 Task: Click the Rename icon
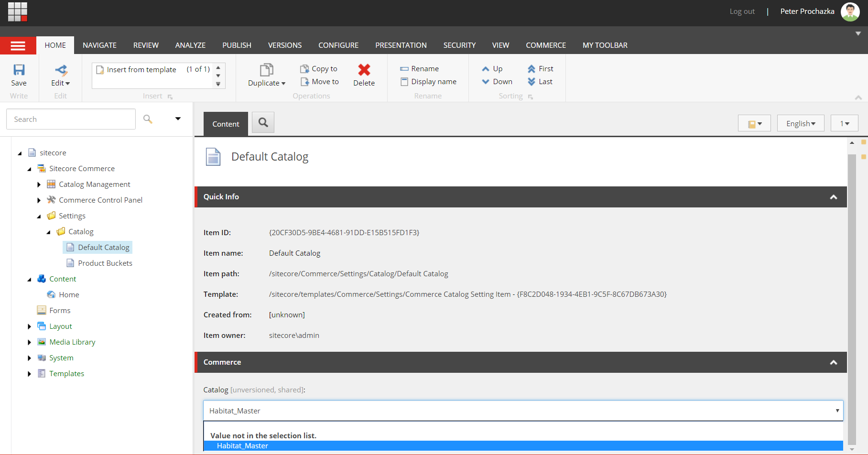coord(404,69)
